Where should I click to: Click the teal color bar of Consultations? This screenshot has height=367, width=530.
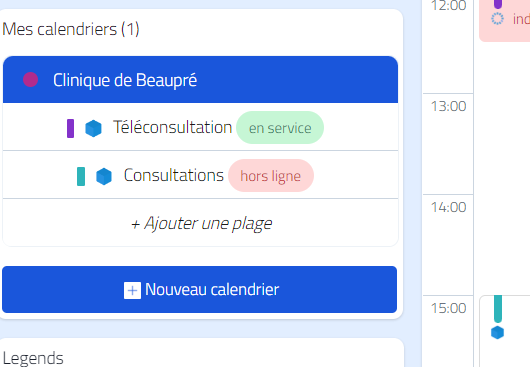click(81, 176)
